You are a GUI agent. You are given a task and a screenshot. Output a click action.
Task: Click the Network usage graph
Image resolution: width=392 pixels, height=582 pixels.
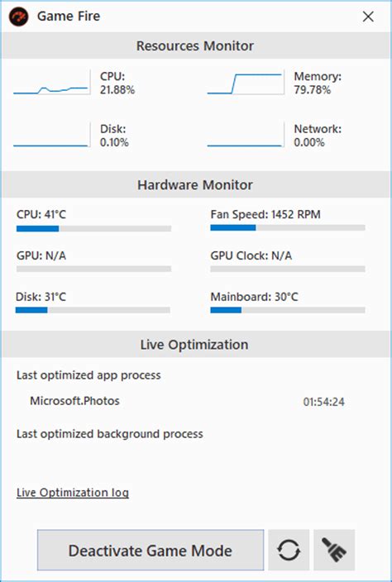click(x=246, y=135)
